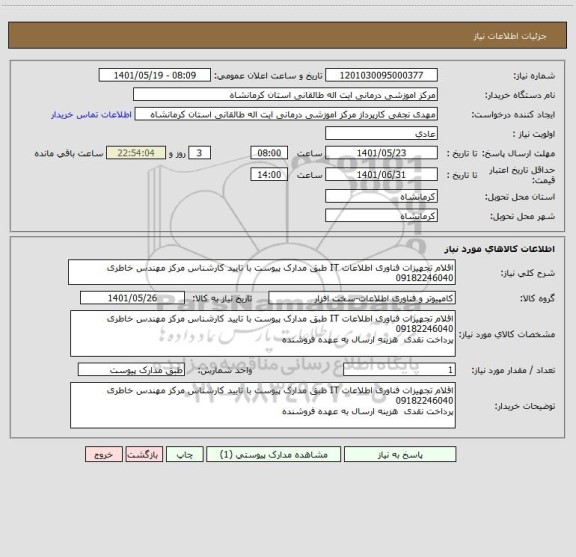Open مشاهده مدارک پیوستی (1) button

(x=273, y=454)
